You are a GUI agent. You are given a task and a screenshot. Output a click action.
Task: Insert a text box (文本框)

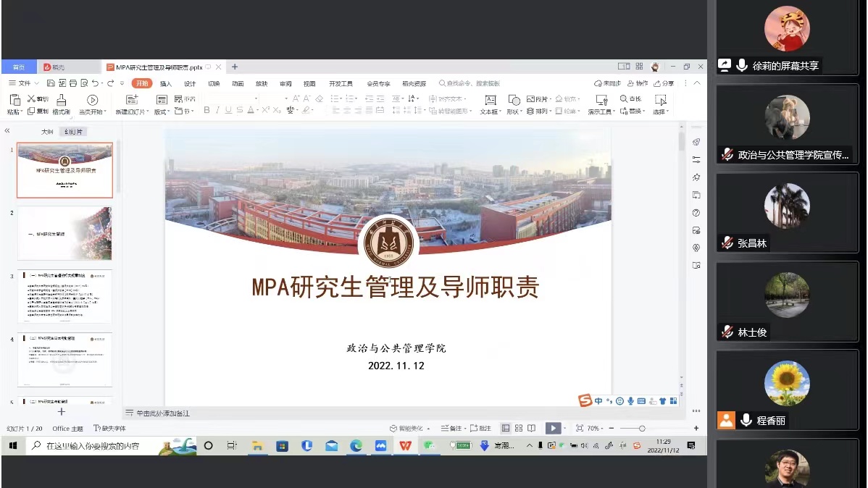point(490,100)
